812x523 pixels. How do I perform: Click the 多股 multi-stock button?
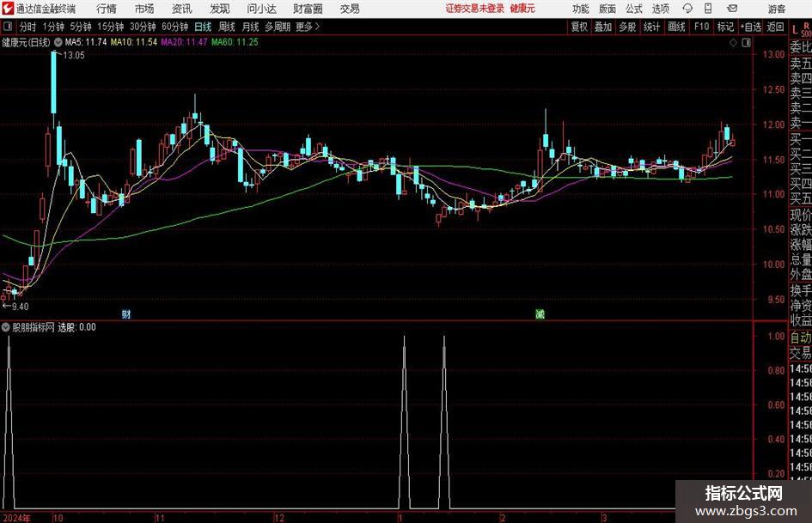[x=627, y=27]
